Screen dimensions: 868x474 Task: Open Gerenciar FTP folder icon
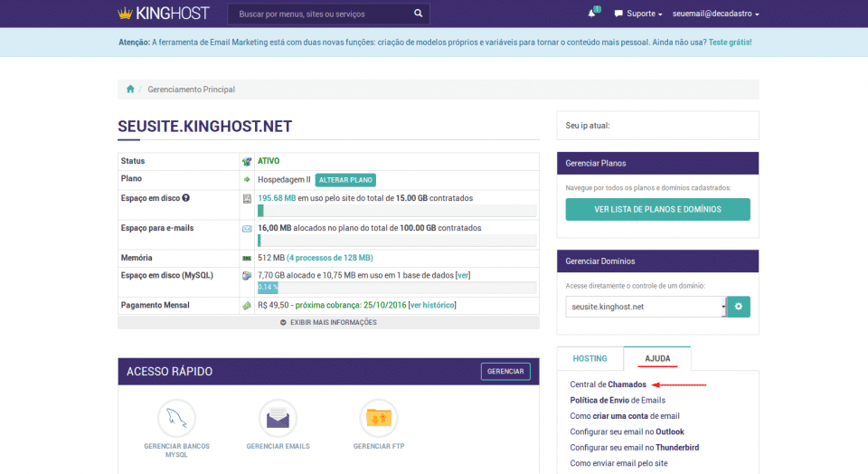tap(379, 418)
